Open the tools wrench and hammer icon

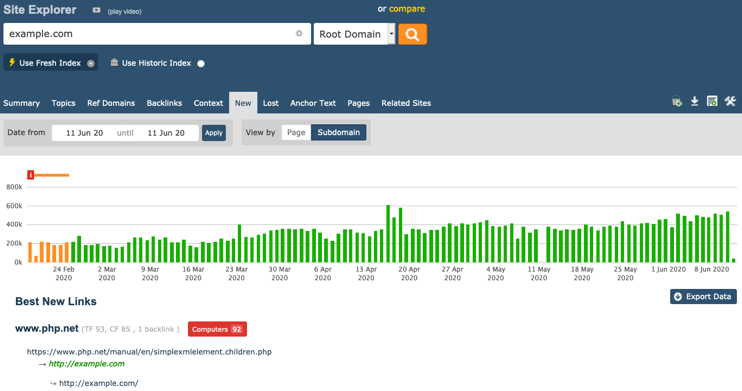[x=730, y=101]
